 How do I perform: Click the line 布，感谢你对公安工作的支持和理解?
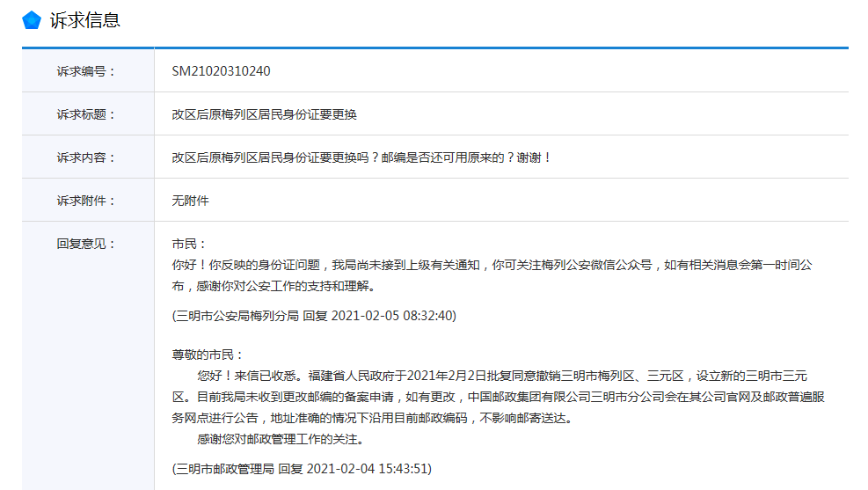tap(274, 286)
